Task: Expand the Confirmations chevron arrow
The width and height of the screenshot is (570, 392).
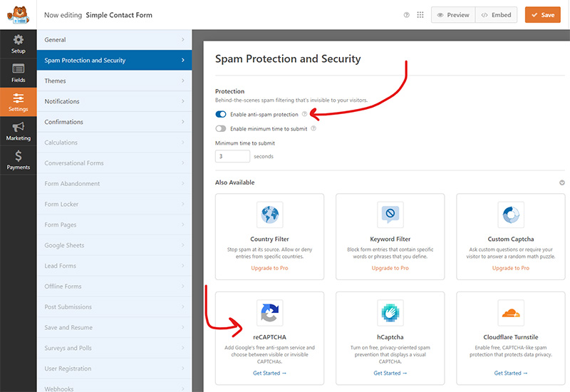Action: pos(183,122)
